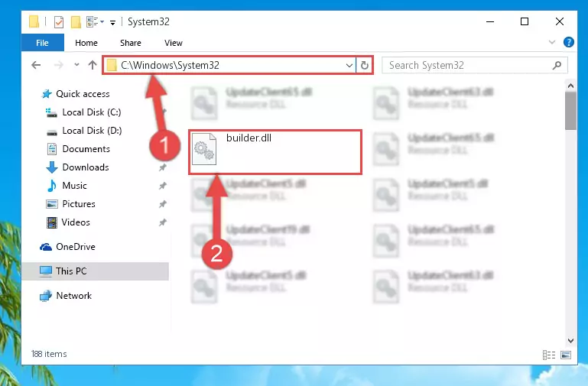Click the search magnifier icon

(557, 65)
